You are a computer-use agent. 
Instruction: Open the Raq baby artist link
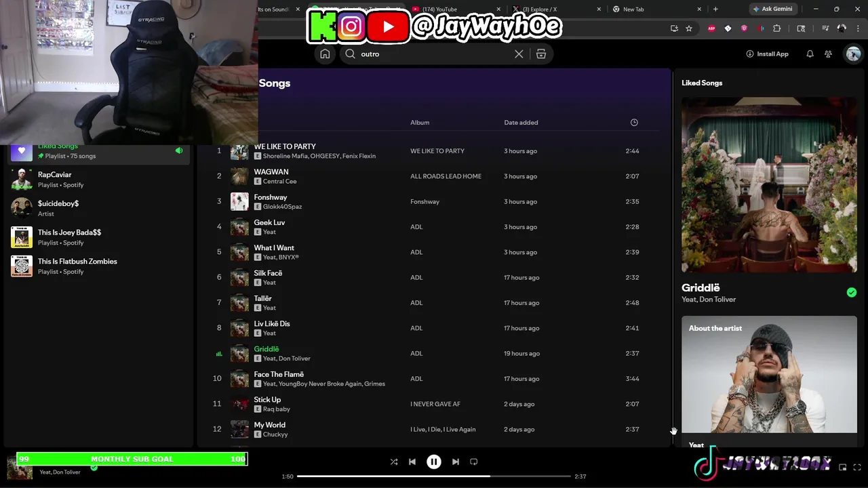[x=277, y=409]
